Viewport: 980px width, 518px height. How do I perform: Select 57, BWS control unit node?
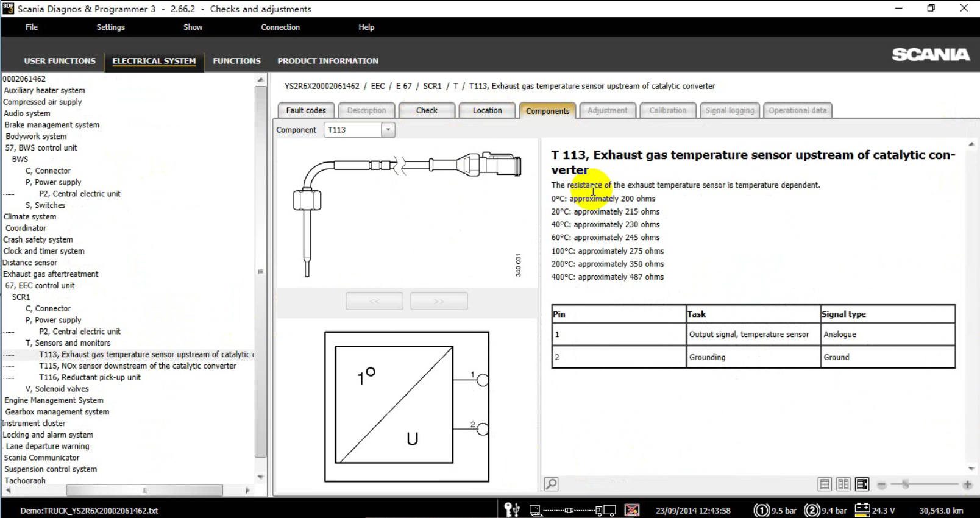41,147
